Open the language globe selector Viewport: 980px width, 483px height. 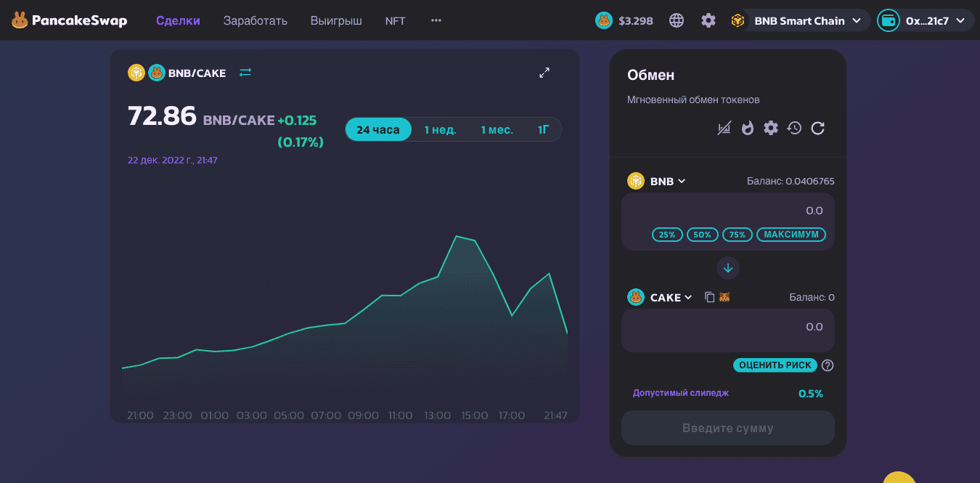(677, 20)
